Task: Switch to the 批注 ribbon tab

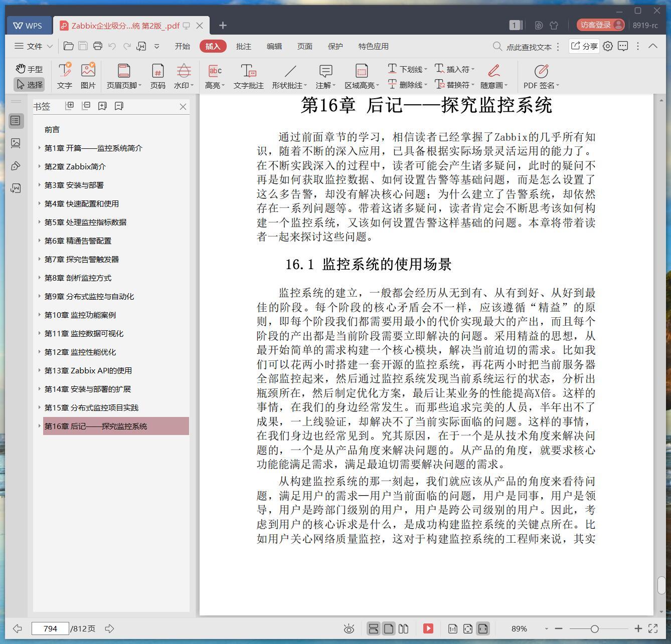Action: 243,46
